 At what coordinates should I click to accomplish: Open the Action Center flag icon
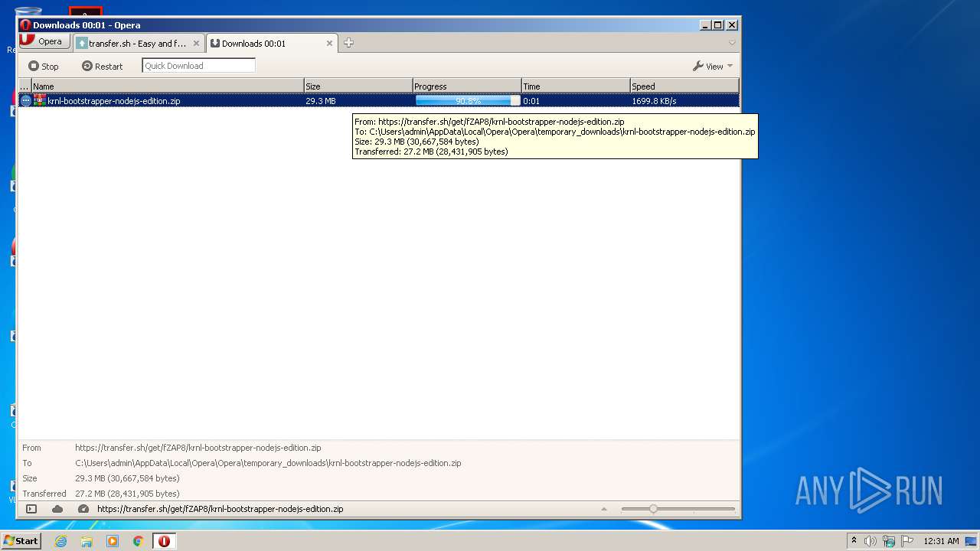coord(907,541)
